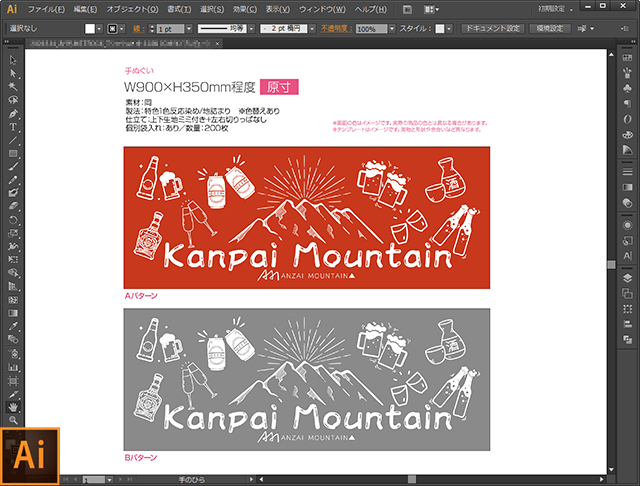Choose the Magic Wand tool
Image resolution: width=640 pixels, height=486 pixels.
(13, 87)
